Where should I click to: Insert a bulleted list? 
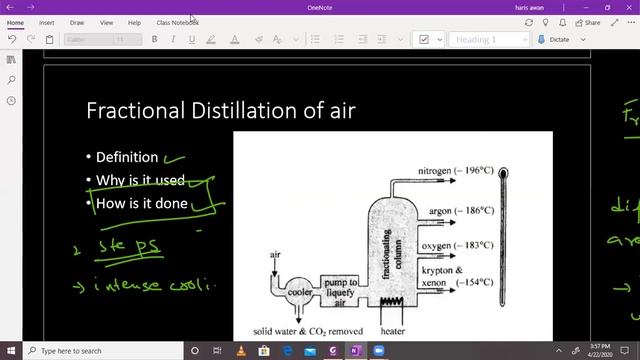[x=315, y=39]
